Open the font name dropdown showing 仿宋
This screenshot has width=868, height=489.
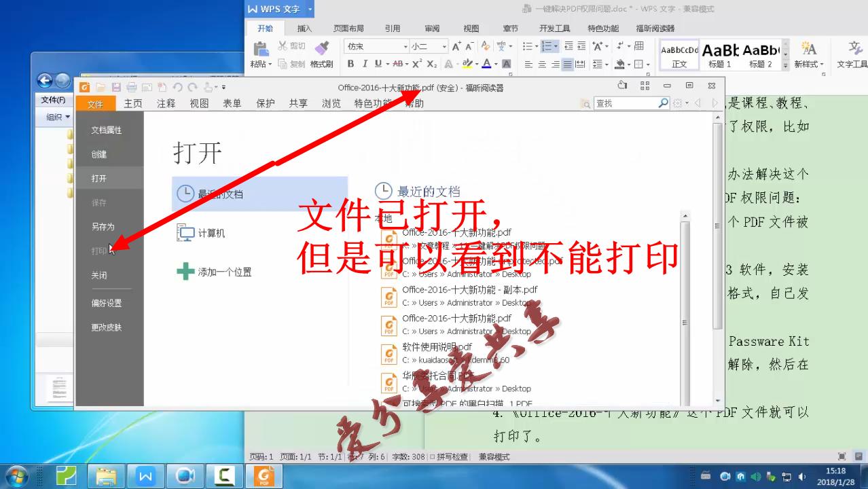[405, 46]
